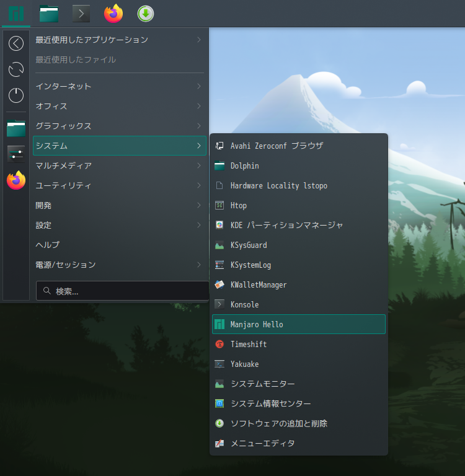Viewport: 465px width, 476px height.
Task: Click the 検索 search field
Action: click(x=122, y=291)
